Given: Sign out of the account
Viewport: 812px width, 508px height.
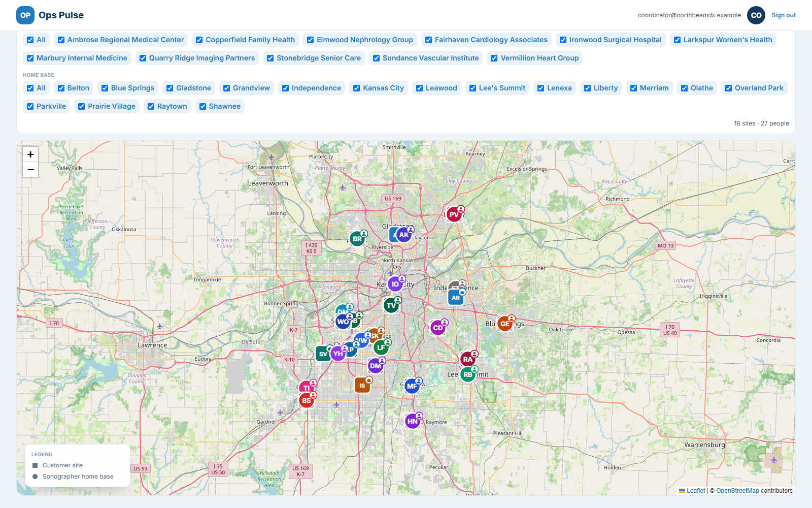Looking at the screenshot, I should point(784,15).
